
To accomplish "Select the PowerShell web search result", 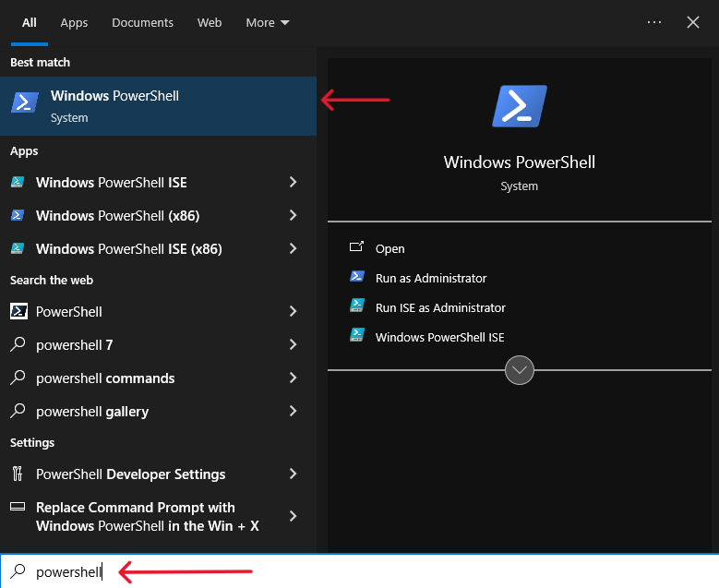I will tap(158, 311).
